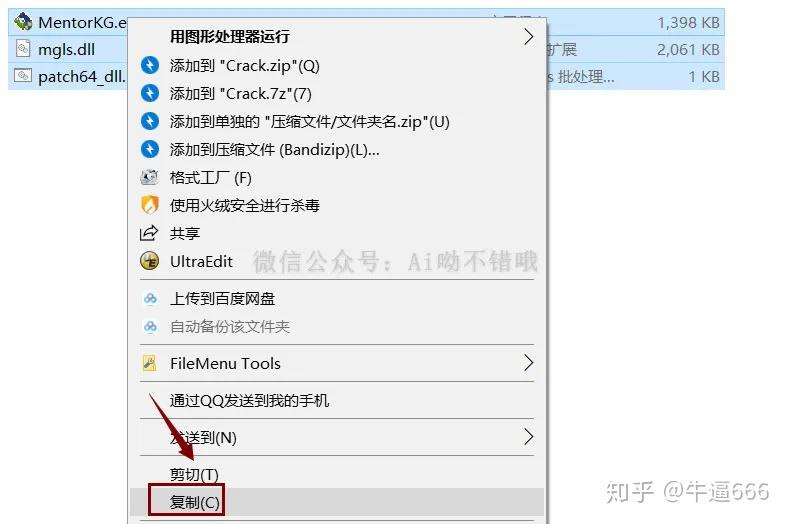789x524 pixels.
Task: Click the Bandizip icon beside Add to Crack.zip
Action: click(x=149, y=65)
